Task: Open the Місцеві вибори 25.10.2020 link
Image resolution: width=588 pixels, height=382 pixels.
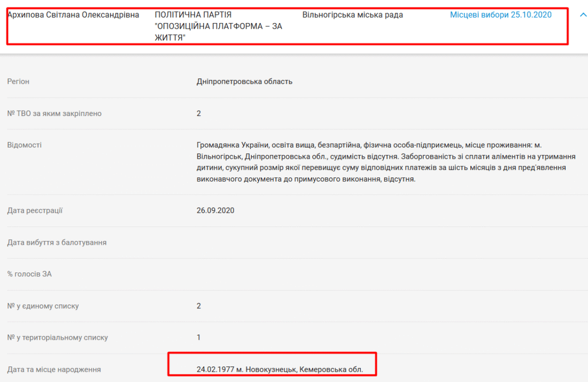Action: (x=501, y=15)
